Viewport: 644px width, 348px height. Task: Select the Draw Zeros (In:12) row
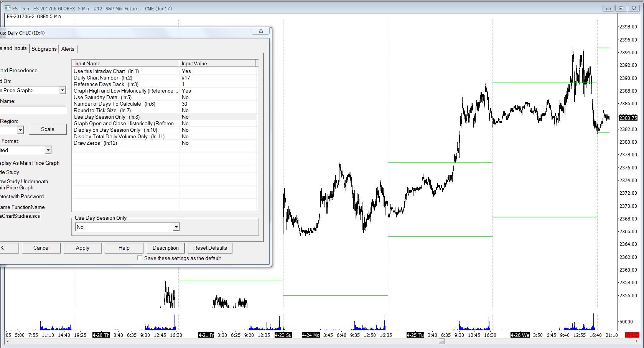(x=165, y=143)
